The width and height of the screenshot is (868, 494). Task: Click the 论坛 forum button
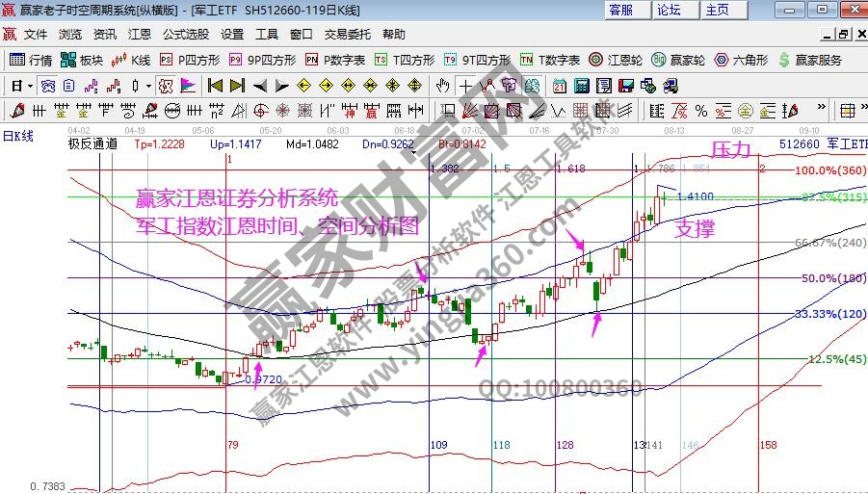[670, 10]
